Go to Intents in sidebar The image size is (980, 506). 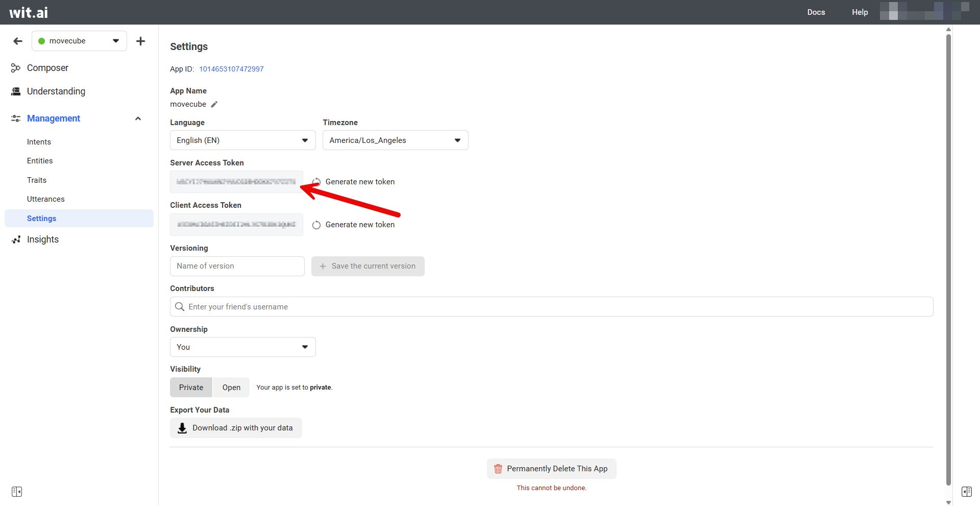tap(39, 142)
